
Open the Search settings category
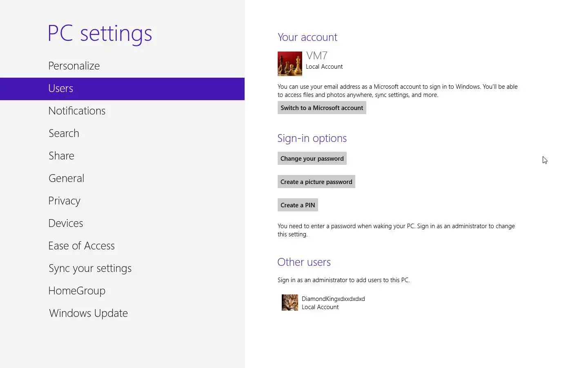pos(64,133)
